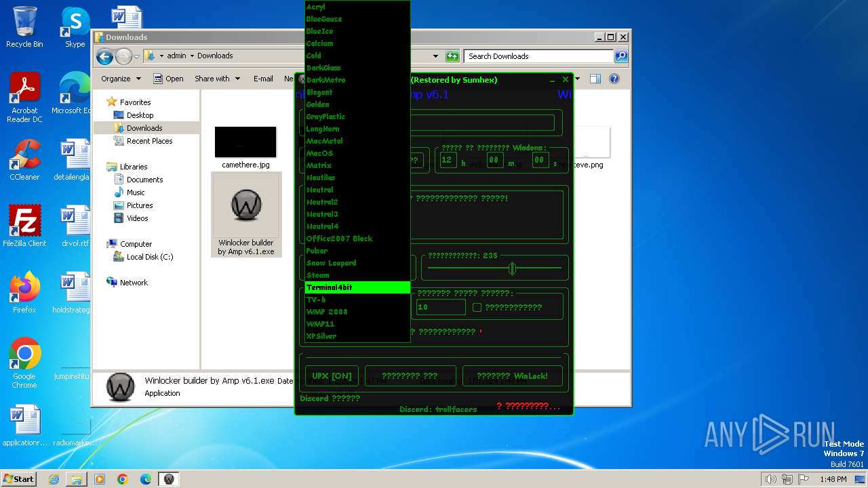Click the Discord label at bottom left
The image size is (868, 488).
pyautogui.click(x=330, y=399)
